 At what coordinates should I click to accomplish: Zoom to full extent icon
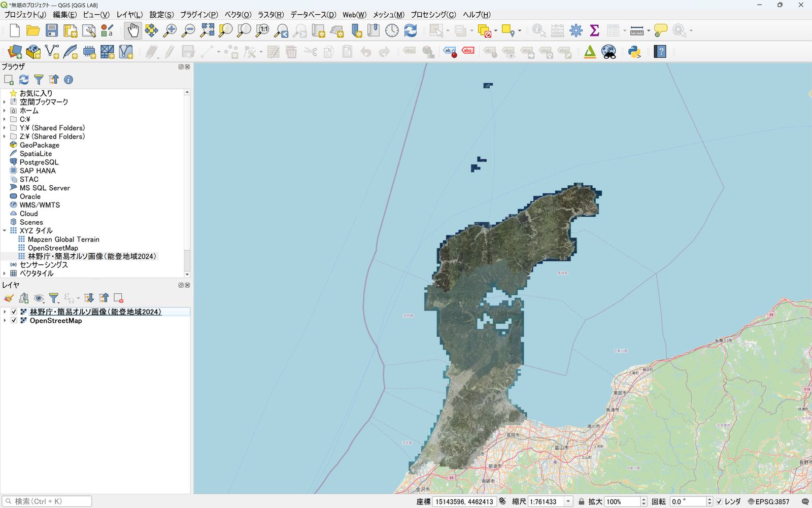point(207,30)
